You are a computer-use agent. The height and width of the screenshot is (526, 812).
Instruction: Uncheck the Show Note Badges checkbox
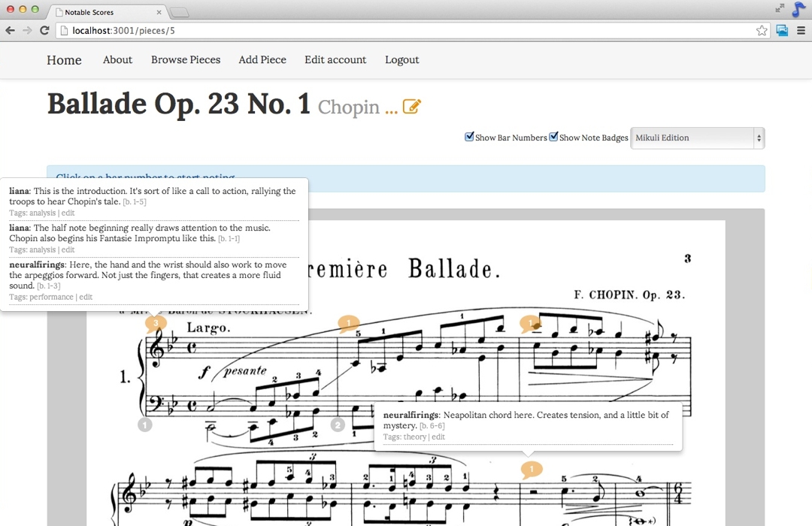tap(554, 137)
